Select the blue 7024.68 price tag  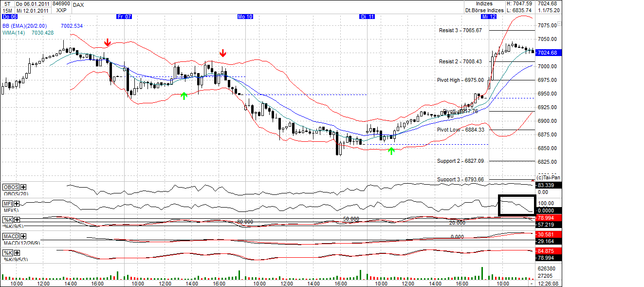tap(548, 52)
